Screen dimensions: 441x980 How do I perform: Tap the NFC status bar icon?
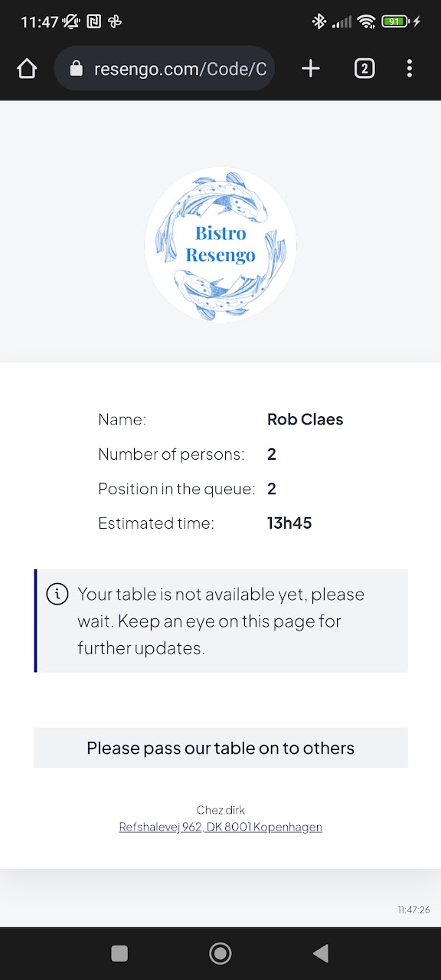tap(93, 21)
